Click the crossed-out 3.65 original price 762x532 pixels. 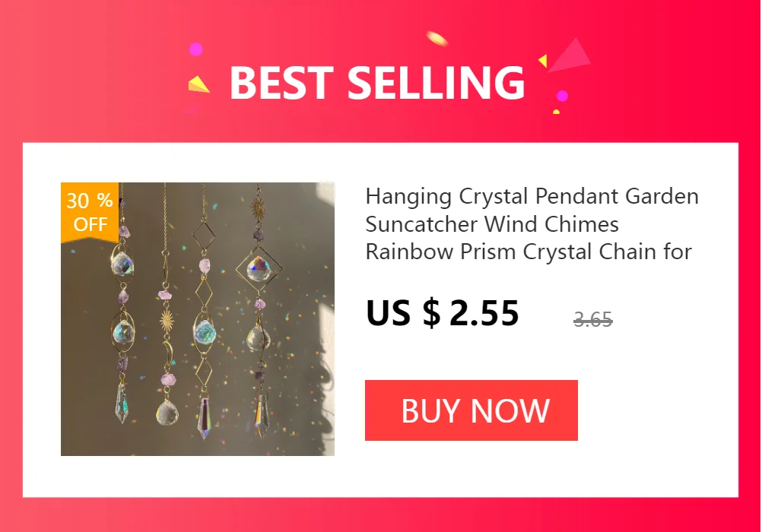point(593,320)
